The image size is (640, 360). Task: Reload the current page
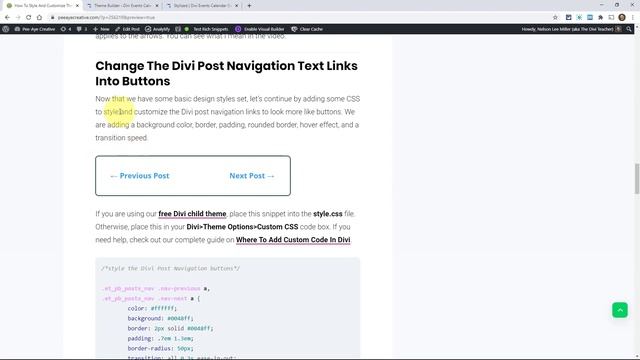(29, 18)
